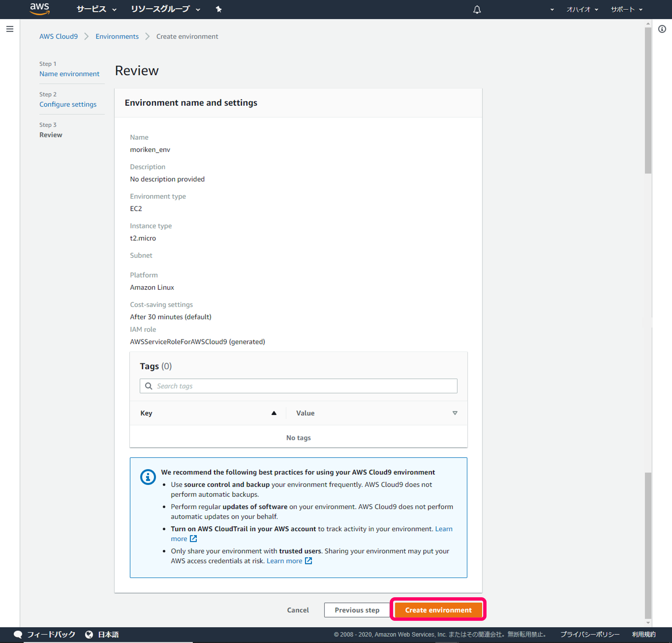Open the info panel icon at right
Viewport: 672px width, 643px height.
click(x=662, y=29)
